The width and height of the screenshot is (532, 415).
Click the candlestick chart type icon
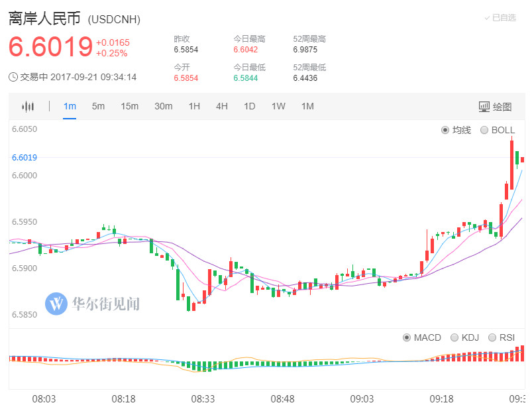tap(27, 107)
